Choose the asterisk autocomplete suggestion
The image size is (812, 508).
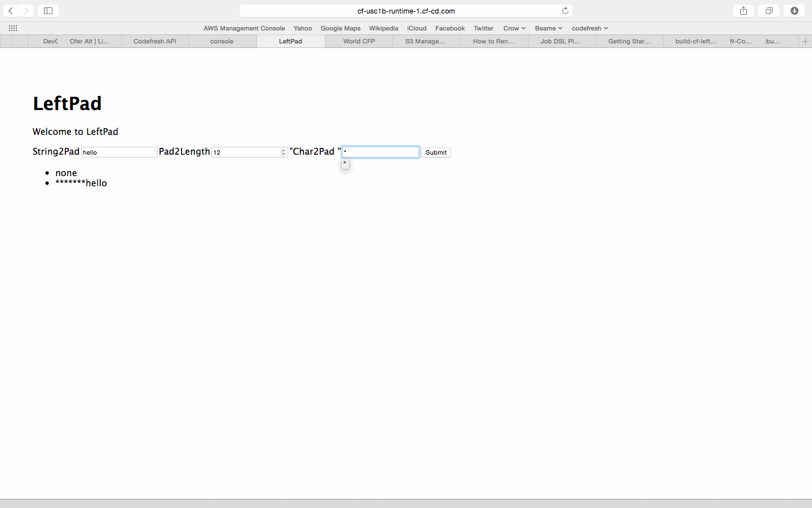[345, 164]
